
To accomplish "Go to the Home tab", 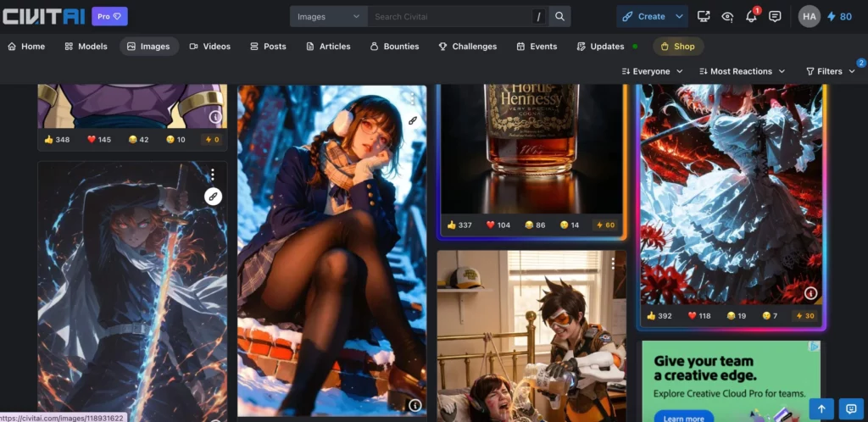I will point(26,47).
